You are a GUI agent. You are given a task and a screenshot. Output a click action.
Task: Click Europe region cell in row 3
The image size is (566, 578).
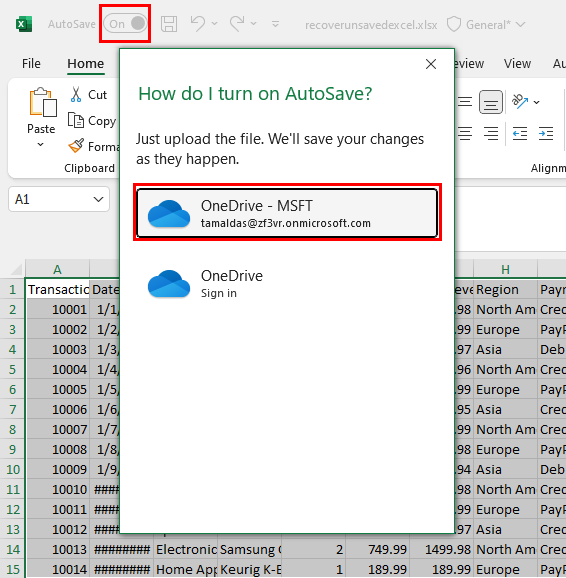tap(506, 330)
